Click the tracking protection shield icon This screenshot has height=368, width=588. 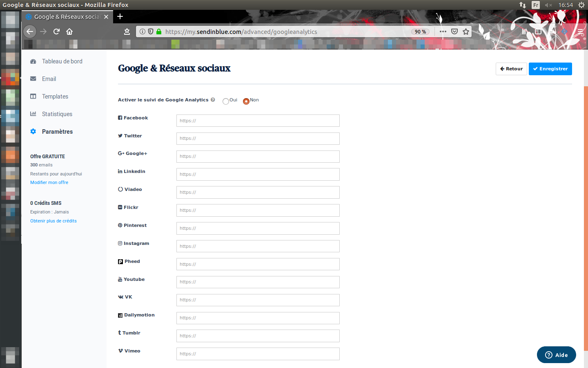(151, 31)
